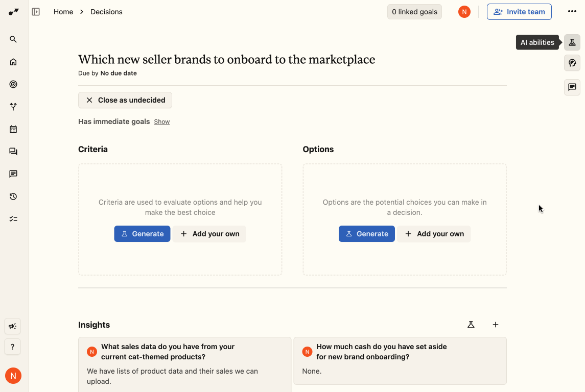585x392 pixels.
Task: Select the Decisions breadcrumb item
Action: point(106,12)
